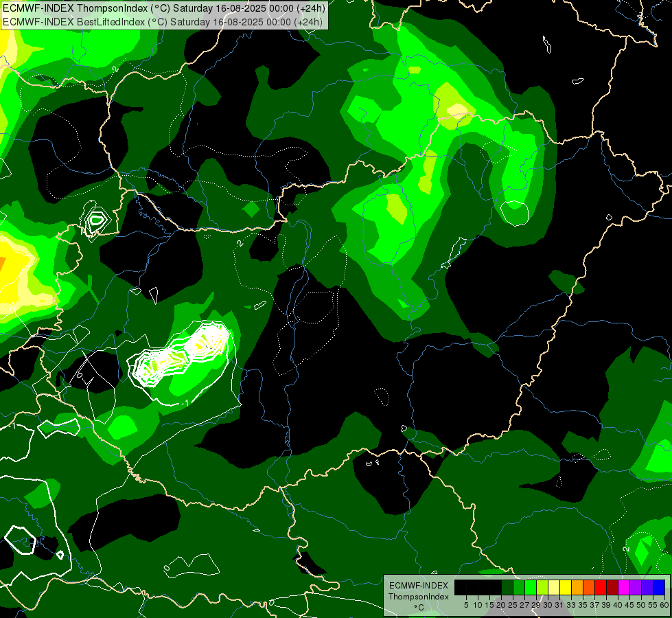Click the ECMWF-INDEX label inside the legend
This screenshot has width=672, height=618.
pos(419,586)
